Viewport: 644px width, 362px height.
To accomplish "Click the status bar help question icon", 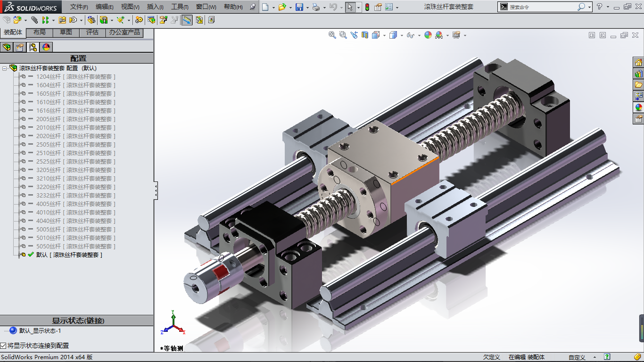I will 607,357.
